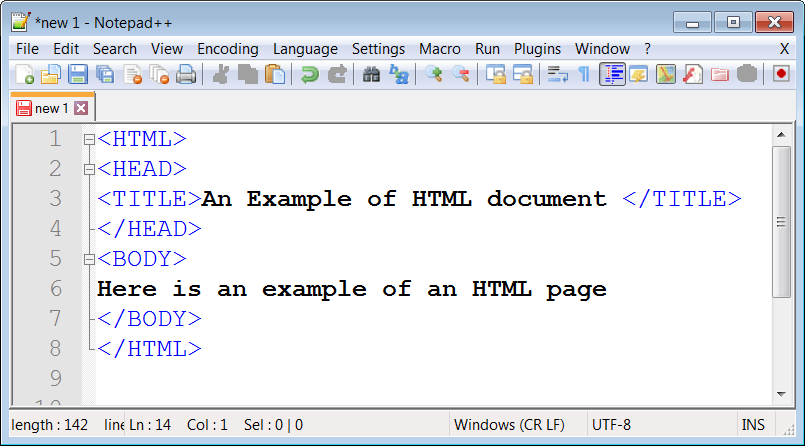Click the Close All documents icon
The height and width of the screenshot is (446, 805).
coord(159,74)
